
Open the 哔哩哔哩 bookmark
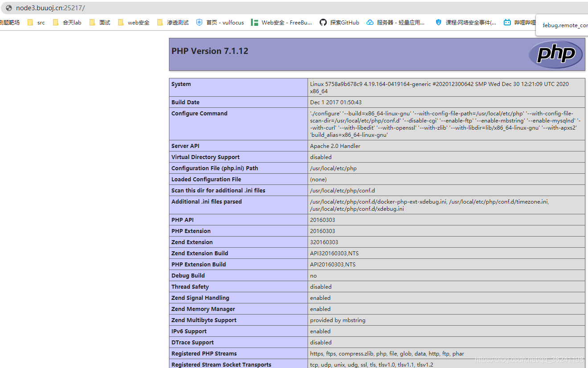point(520,22)
